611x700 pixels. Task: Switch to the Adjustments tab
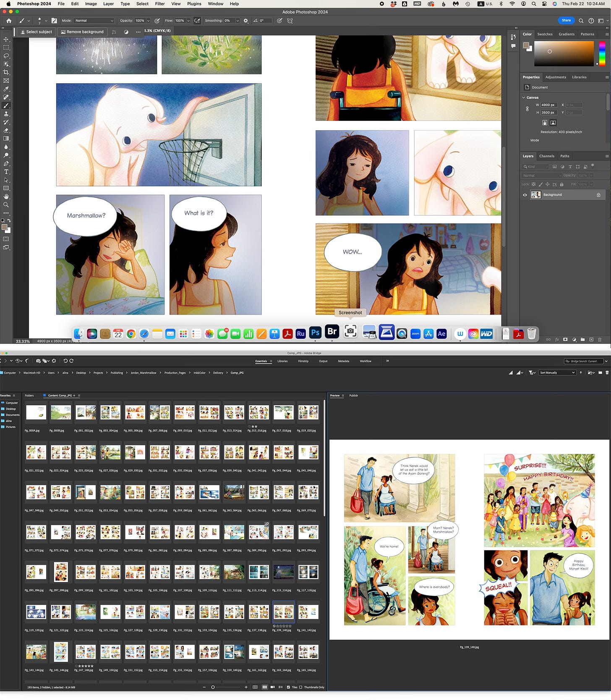tap(556, 77)
